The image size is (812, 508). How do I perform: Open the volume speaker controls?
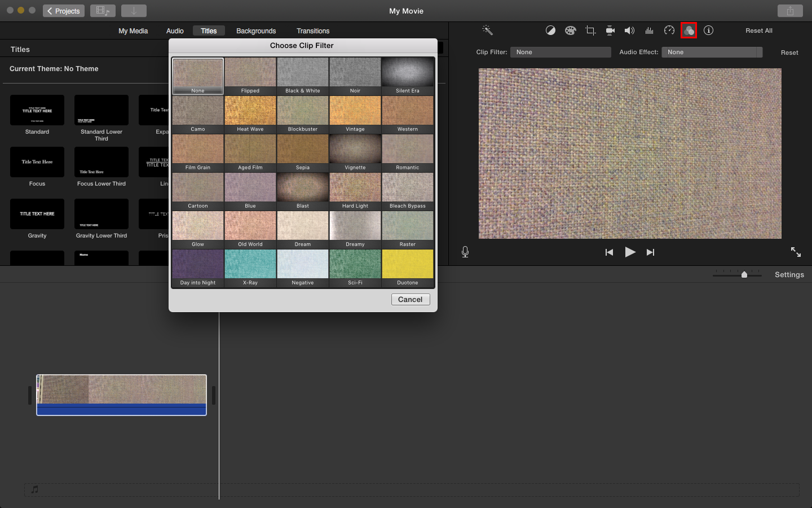coord(629,30)
